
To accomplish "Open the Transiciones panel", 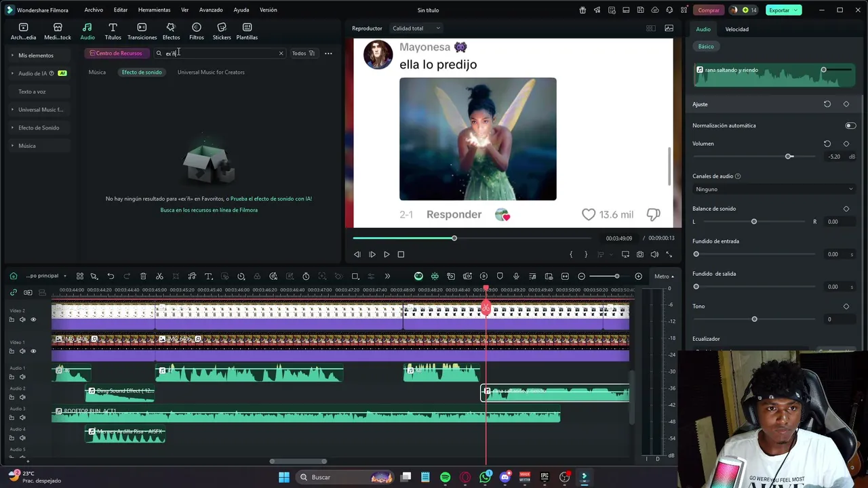I will 142,31.
